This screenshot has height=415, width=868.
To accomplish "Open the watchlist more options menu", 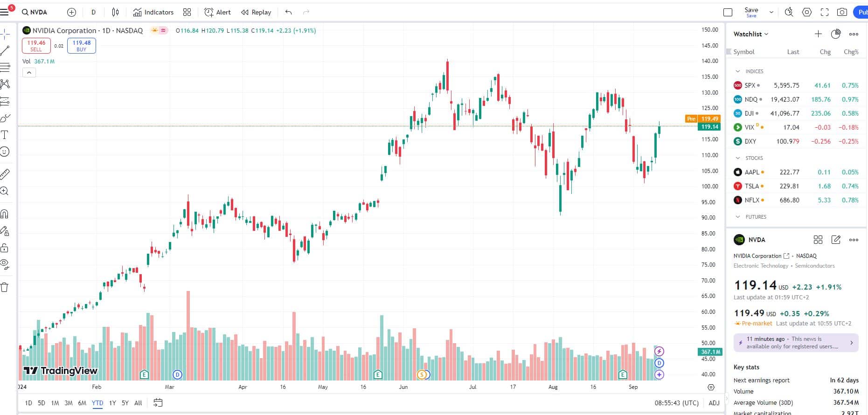I will click(854, 34).
